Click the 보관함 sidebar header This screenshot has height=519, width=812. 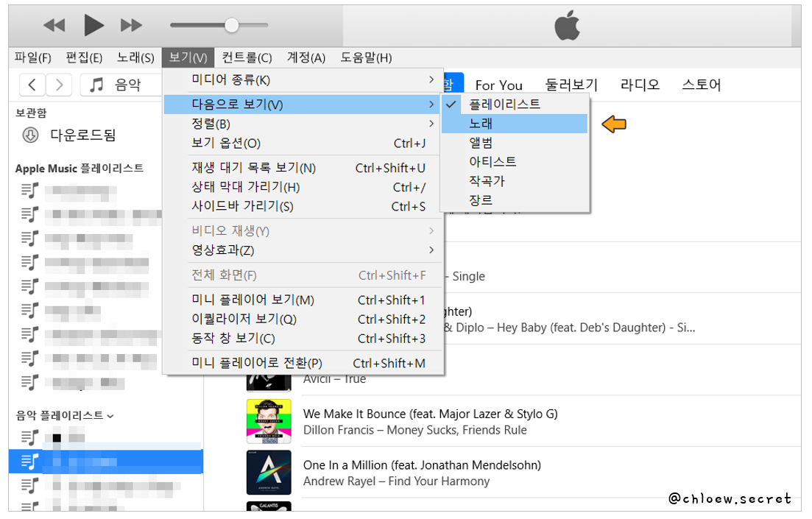(x=31, y=113)
